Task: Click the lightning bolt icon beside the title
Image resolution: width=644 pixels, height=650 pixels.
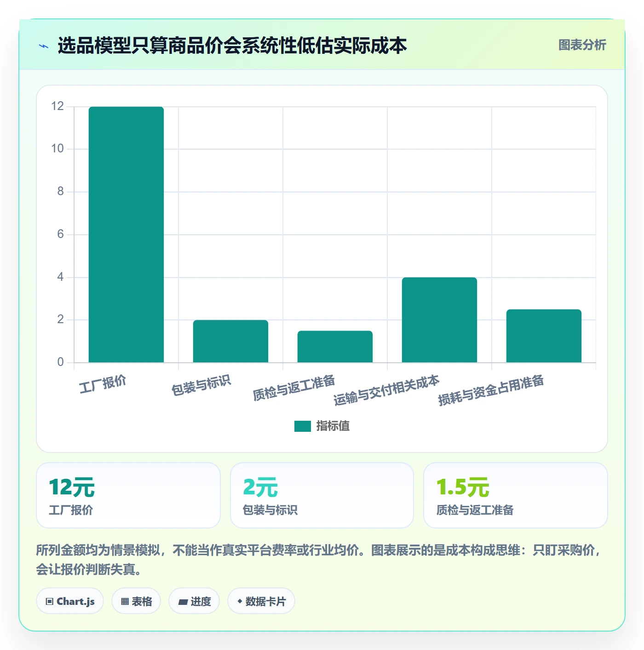Action: coord(44,46)
